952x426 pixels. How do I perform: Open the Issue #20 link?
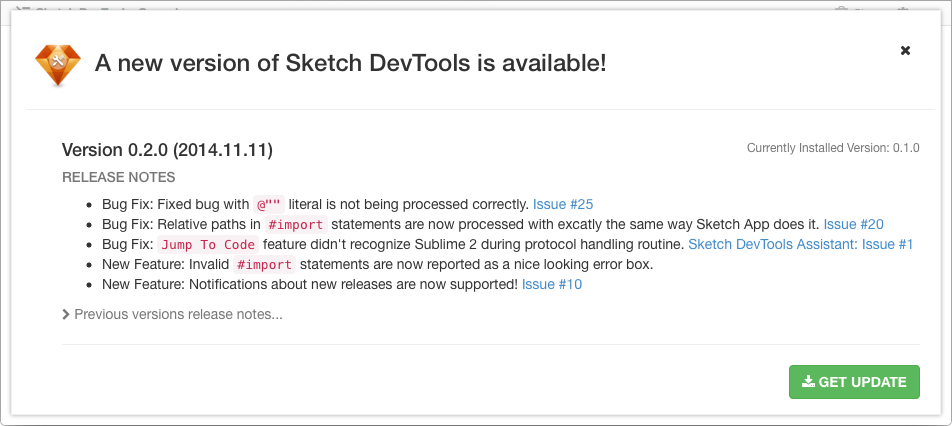pos(854,224)
